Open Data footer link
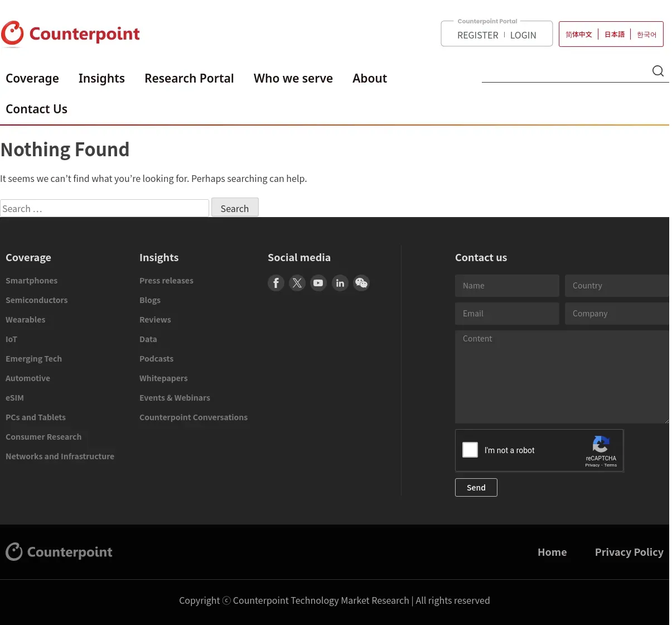This screenshot has width=672, height=625. 148,339
